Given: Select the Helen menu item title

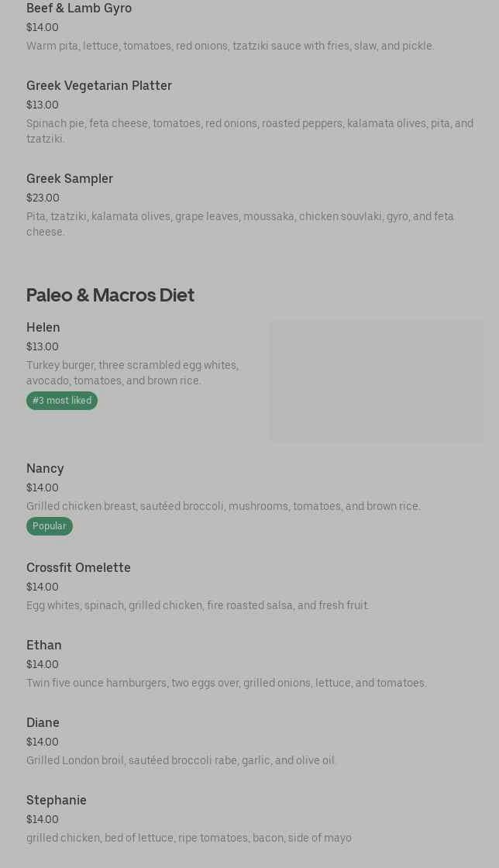Looking at the screenshot, I should [43, 327].
